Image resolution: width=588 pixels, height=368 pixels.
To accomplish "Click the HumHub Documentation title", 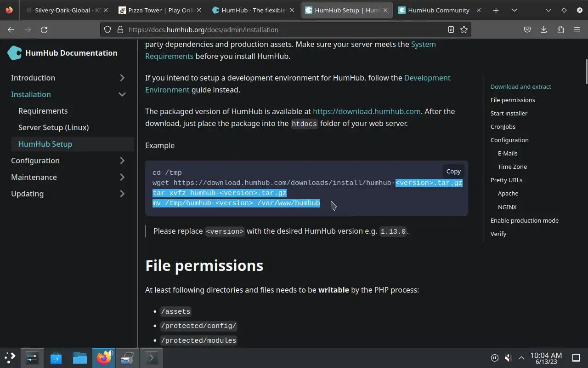I will tap(71, 53).
